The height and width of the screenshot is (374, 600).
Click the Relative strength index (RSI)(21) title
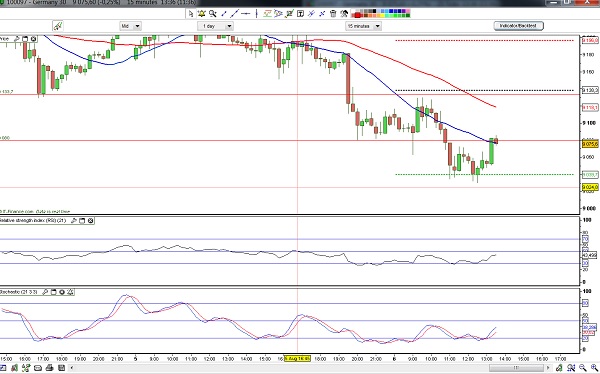33,220
